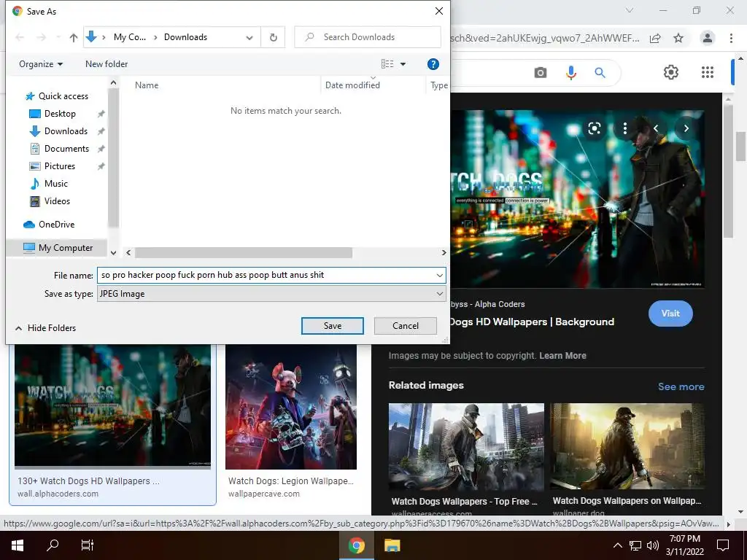Viewport: 747px width, 560px height.
Task: Open the view options dropdown arrow
Action: (x=403, y=64)
